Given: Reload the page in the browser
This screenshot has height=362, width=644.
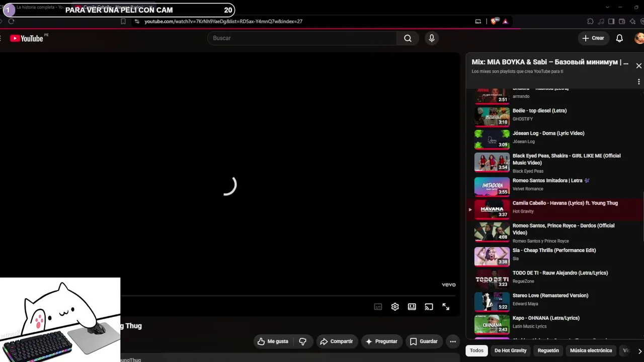Looking at the screenshot, I should (x=11, y=21).
